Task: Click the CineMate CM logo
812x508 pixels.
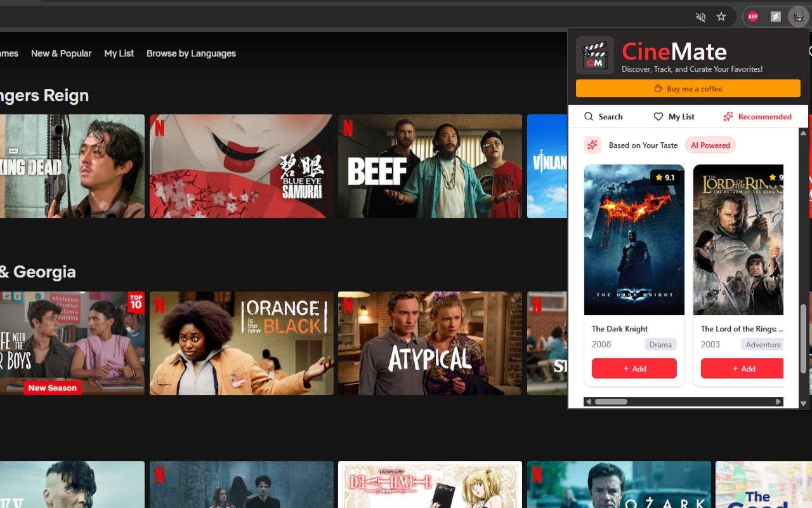Action: pyautogui.click(x=595, y=55)
